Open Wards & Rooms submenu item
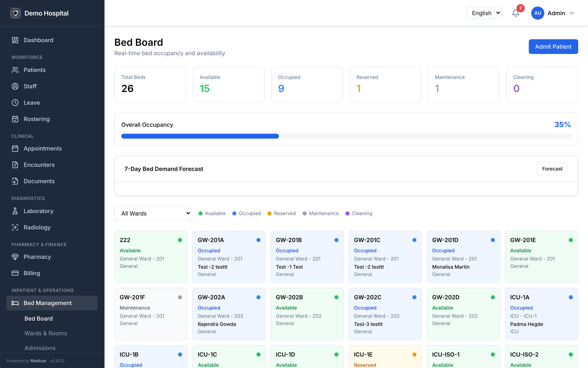The image size is (588, 368). tap(46, 333)
